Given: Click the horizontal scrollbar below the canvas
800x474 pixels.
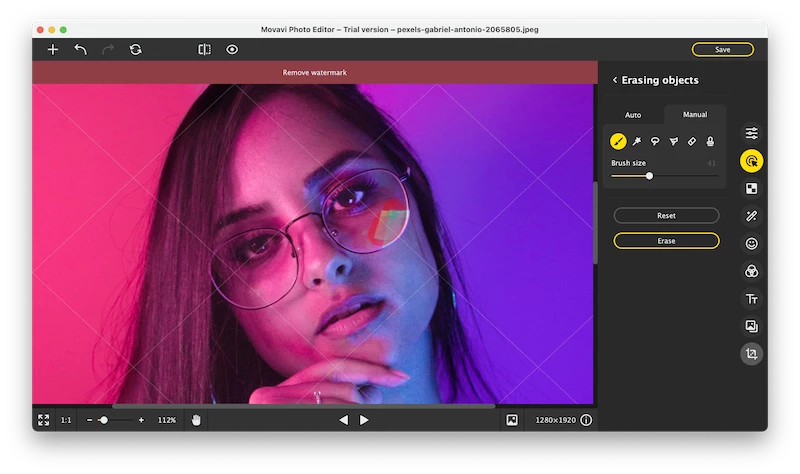Looking at the screenshot, I should pos(303,406).
